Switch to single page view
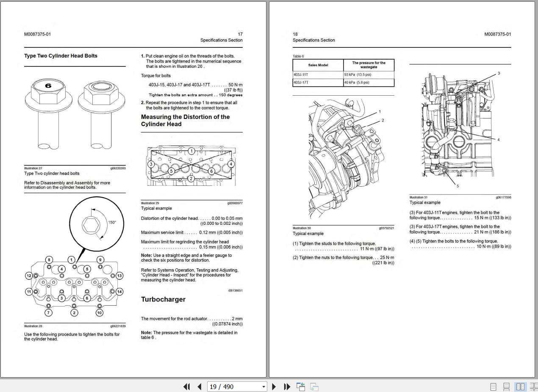The height and width of the screenshot is (392, 538). tap(493, 386)
